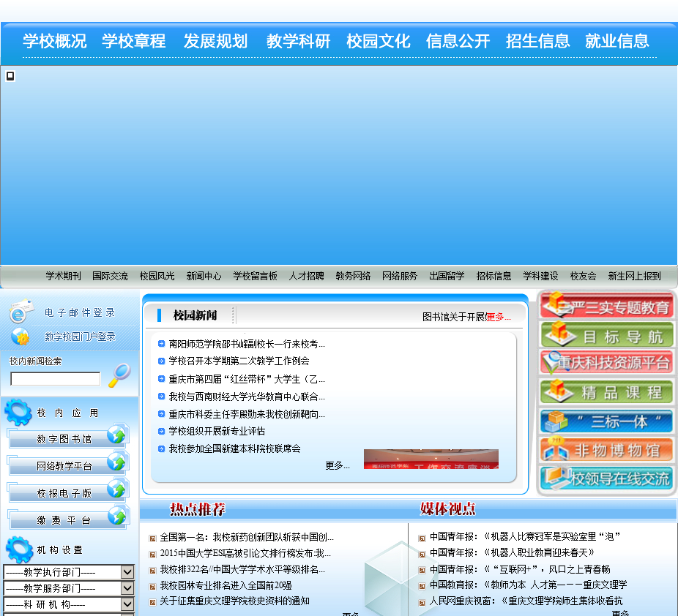Open news 我校参加全国新建本科院校联席会
This screenshot has height=616, width=678.
coord(234,448)
